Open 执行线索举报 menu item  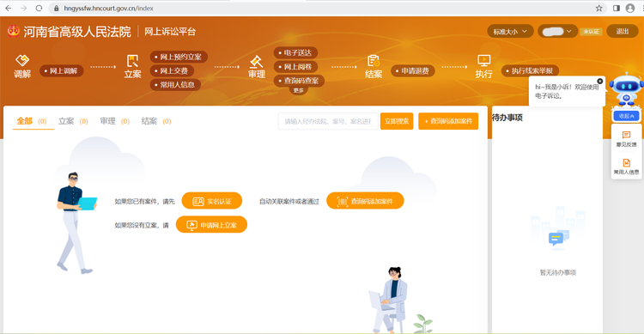pyautogui.click(x=530, y=70)
